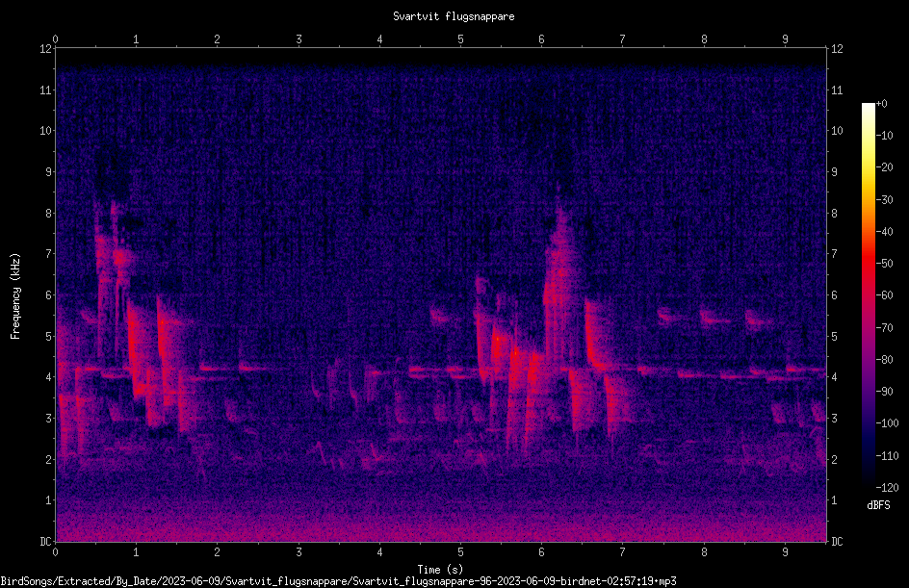Click the dBFS color scale bar
The width and height of the screenshot is (909, 588).
(868, 295)
